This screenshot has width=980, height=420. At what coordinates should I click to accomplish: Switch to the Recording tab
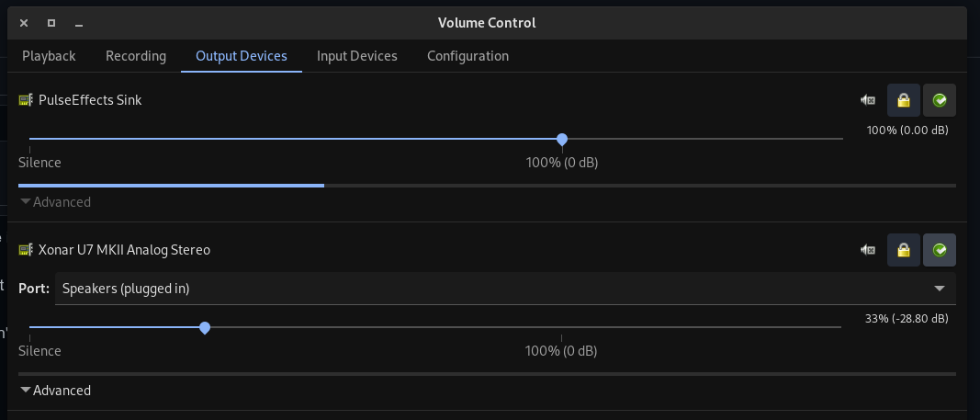136,56
